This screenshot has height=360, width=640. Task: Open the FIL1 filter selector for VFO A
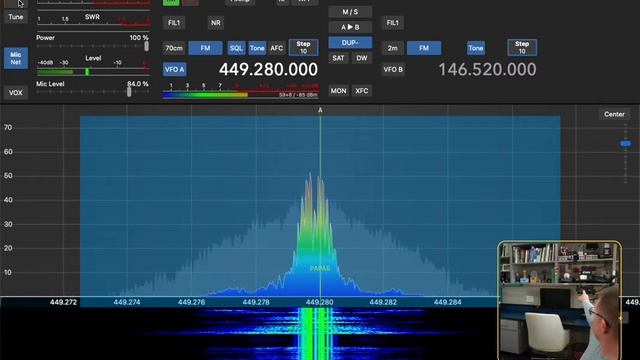[174, 23]
